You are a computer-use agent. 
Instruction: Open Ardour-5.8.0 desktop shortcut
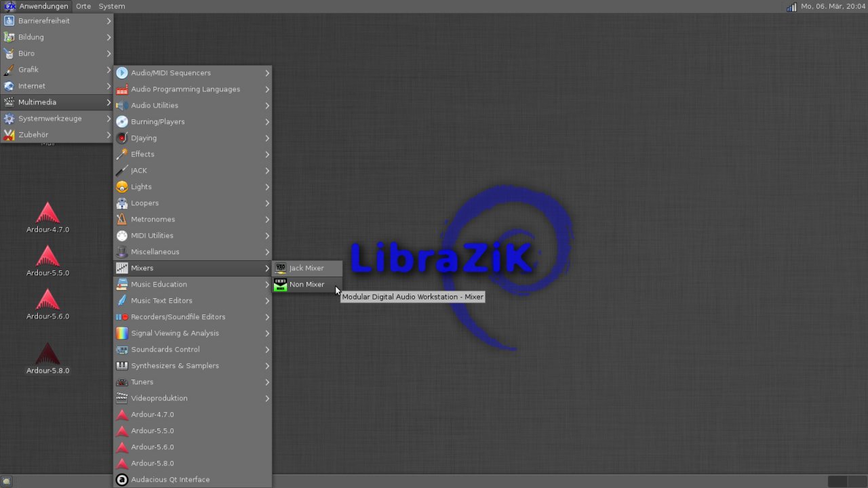point(47,359)
